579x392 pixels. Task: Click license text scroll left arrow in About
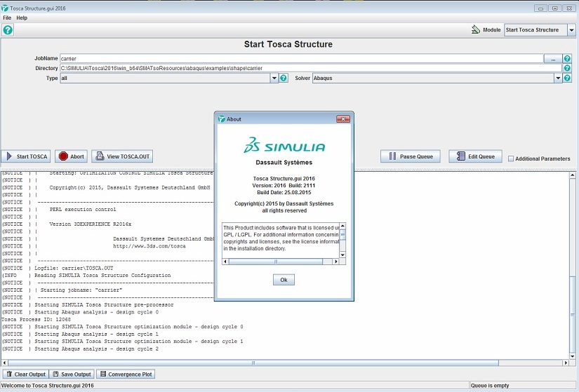tap(225, 262)
